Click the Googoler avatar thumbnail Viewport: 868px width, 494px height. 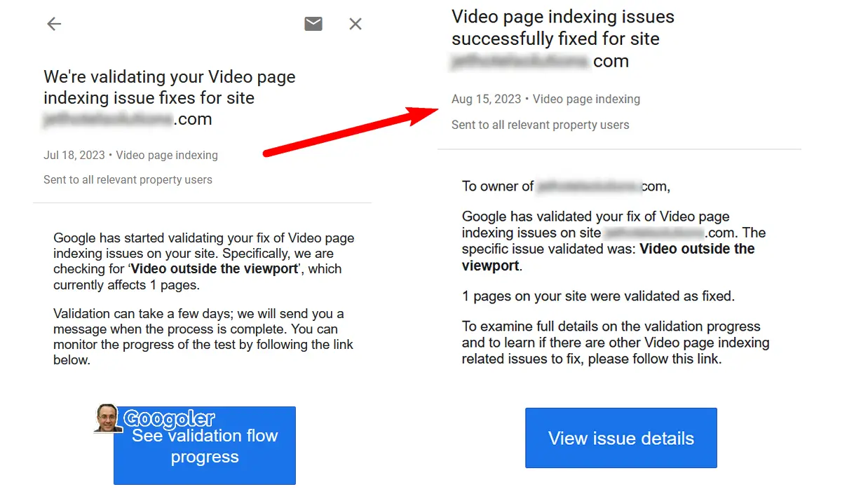click(x=108, y=418)
